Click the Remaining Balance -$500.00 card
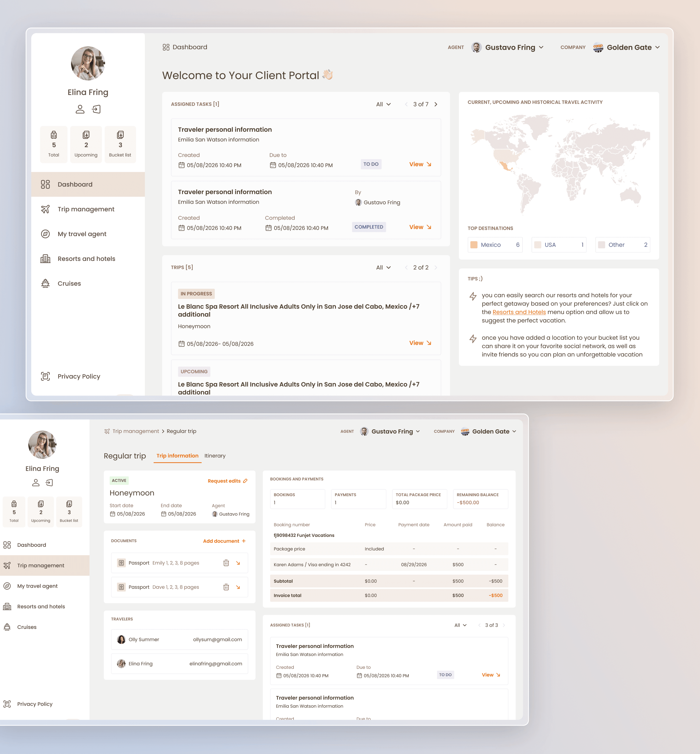The width and height of the screenshot is (700, 754). click(480, 499)
